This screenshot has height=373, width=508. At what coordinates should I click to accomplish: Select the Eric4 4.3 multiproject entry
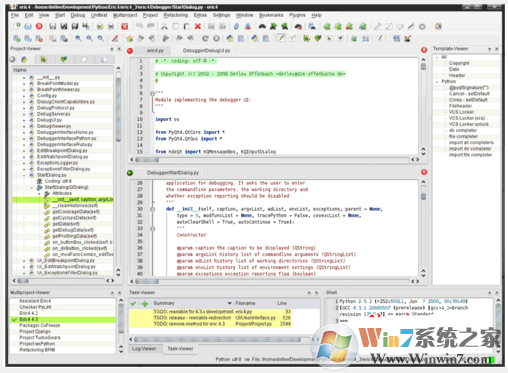[63, 319]
